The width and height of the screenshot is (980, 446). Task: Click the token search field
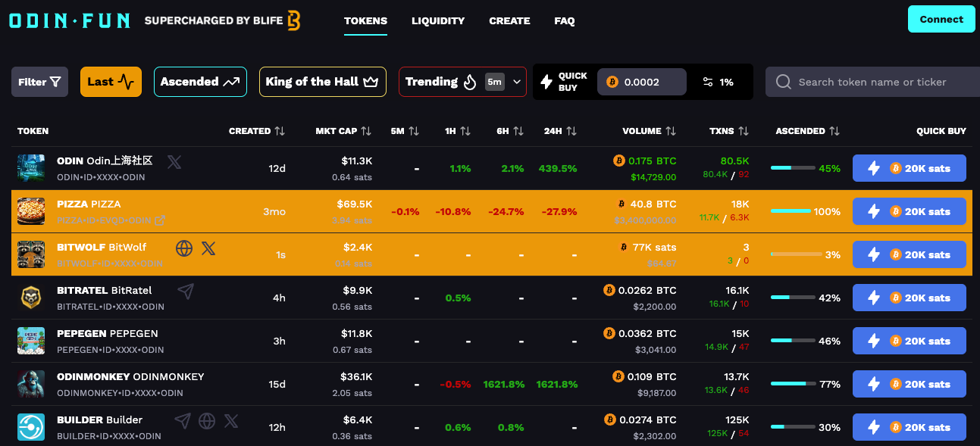click(x=872, y=82)
